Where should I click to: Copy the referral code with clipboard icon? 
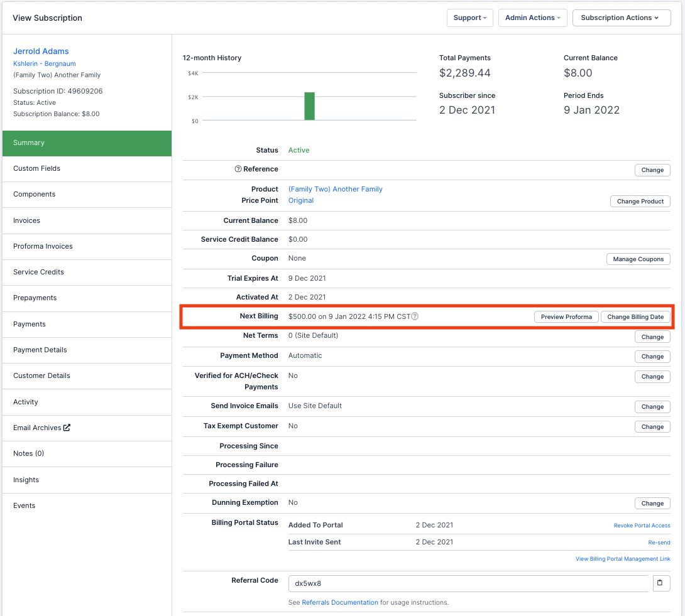[659, 583]
